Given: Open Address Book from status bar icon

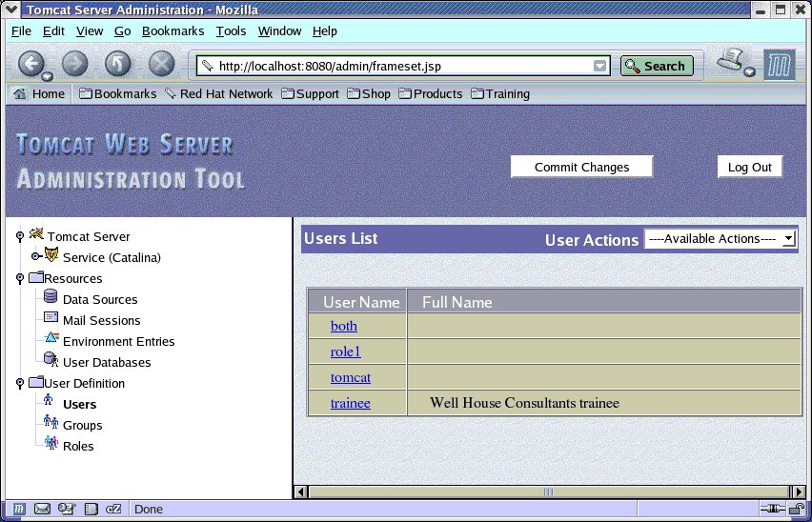Looking at the screenshot, I should [91, 509].
